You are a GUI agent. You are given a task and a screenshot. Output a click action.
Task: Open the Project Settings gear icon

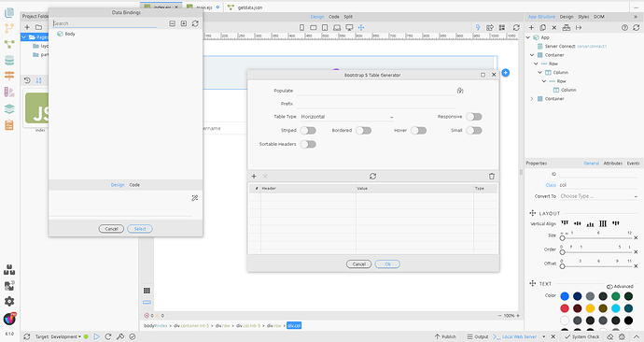click(9, 301)
